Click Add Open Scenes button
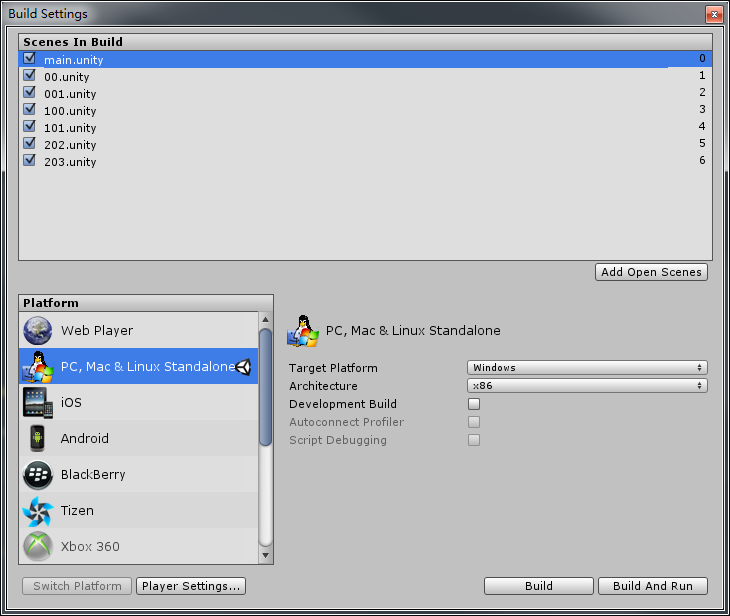Viewport: 730px width, 616px height. [x=651, y=272]
